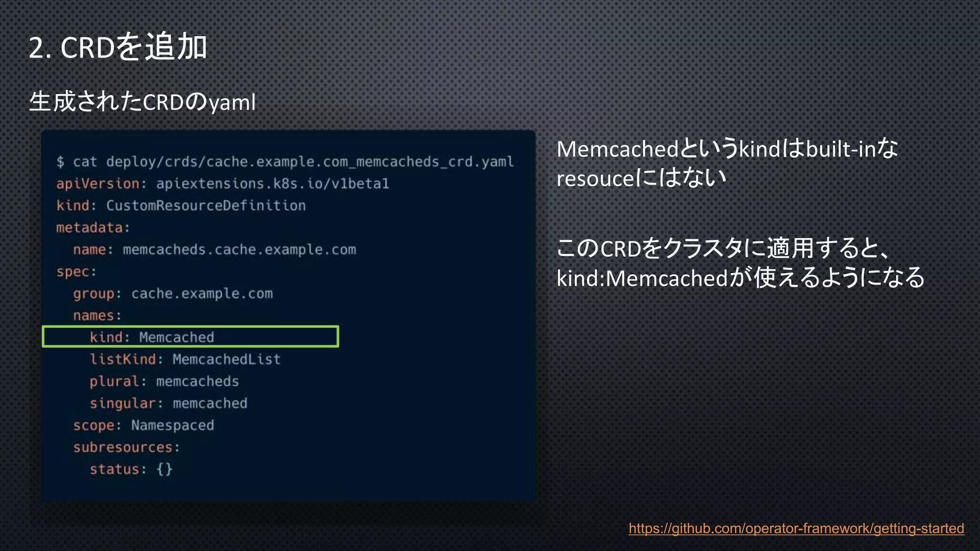
Task: Click the text 'Memcachedというkindはbuilt-inな'
Action: click(x=727, y=149)
